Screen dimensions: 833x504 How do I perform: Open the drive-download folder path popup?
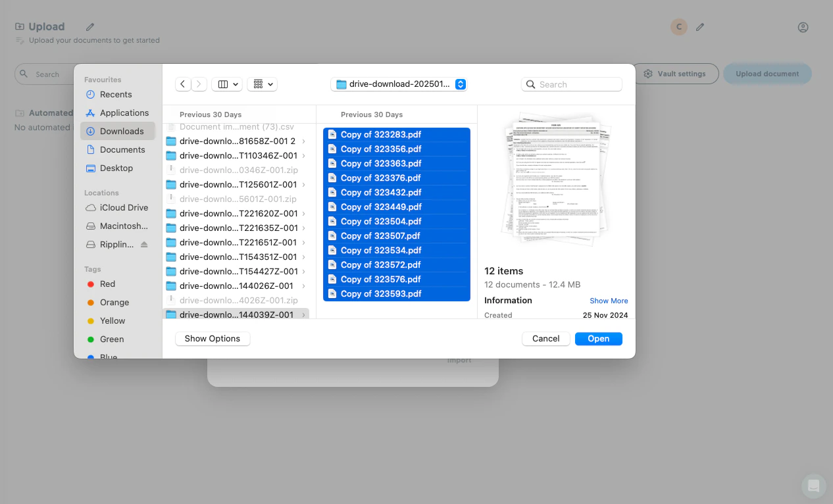click(x=399, y=84)
